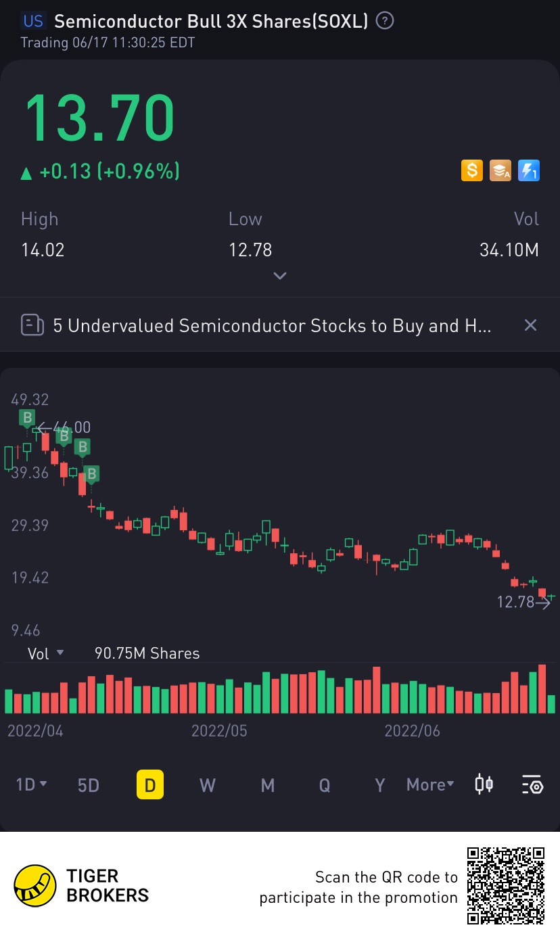
Task: Open the 5 Undervalued Semiconductor Stocks headline
Action: point(272,325)
